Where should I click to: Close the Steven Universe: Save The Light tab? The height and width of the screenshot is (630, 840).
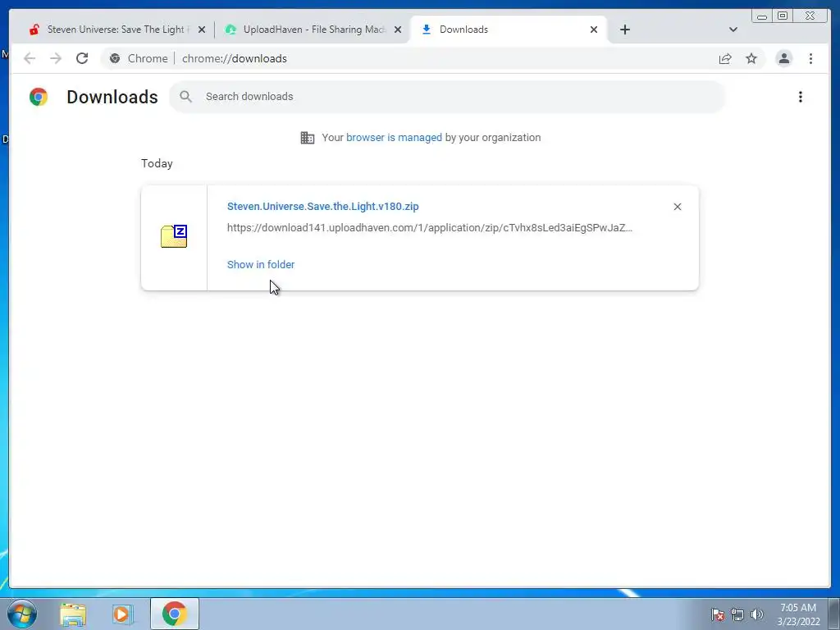tap(202, 30)
